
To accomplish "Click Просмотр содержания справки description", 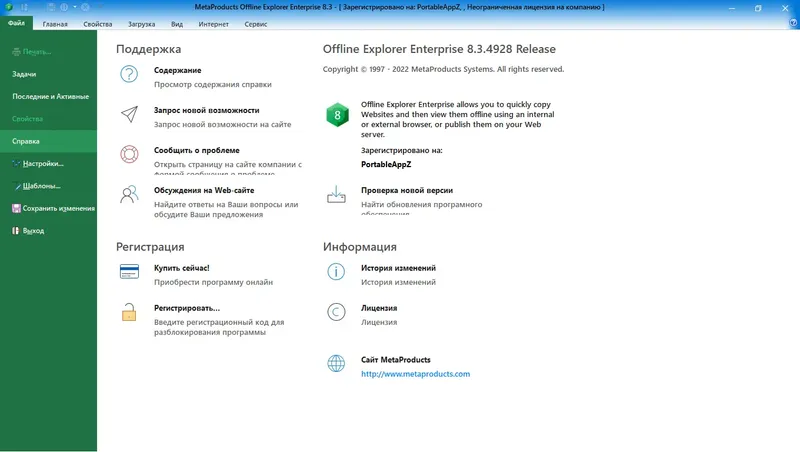I will pos(213,85).
